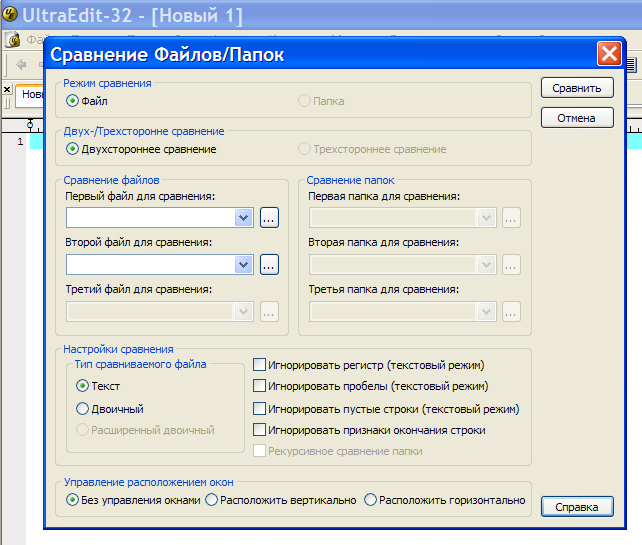Switch to the Новый document tab
The image size is (642, 545).
click(x=31, y=95)
